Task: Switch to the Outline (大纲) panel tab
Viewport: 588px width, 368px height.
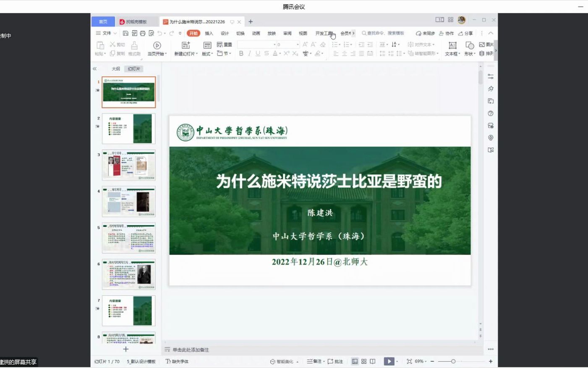Action: [116, 68]
